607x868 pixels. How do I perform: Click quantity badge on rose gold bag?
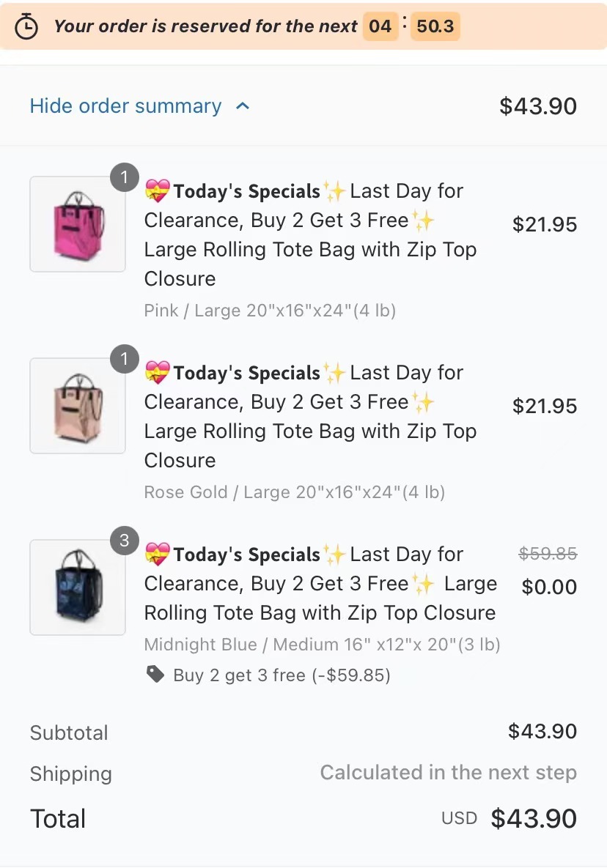[125, 359]
